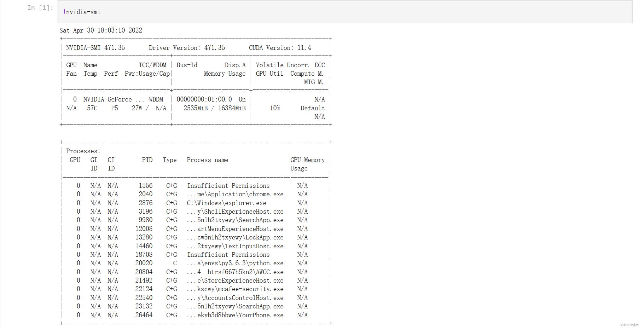644x330 pixels.
Task: Select the Processes: section header
Action: pyautogui.click(x=83, y=151)
